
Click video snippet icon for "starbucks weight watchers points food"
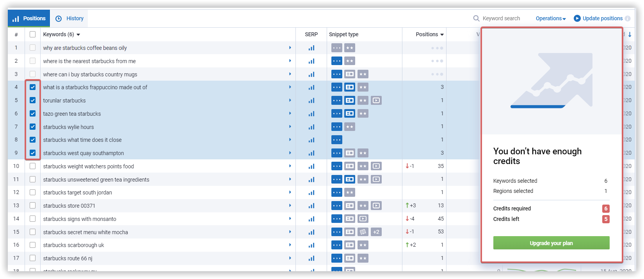(376, 166)
